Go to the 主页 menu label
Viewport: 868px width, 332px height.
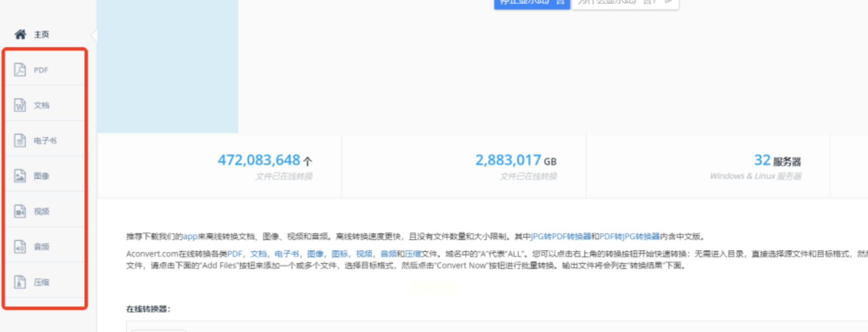pyautogui.click(x=42, y=34)
